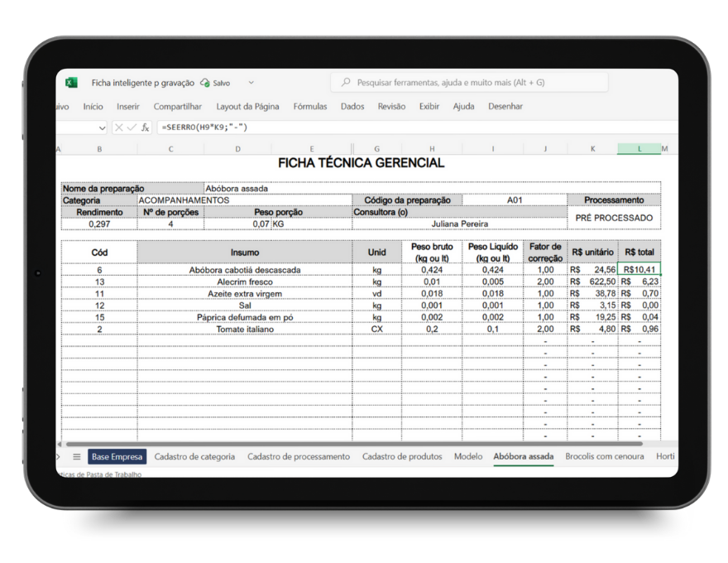Switch to Layout da Página tab

pos(247,106)
